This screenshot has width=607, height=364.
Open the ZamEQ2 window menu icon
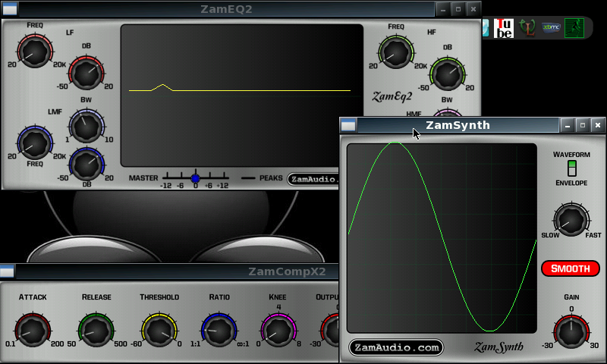point(10,9)
